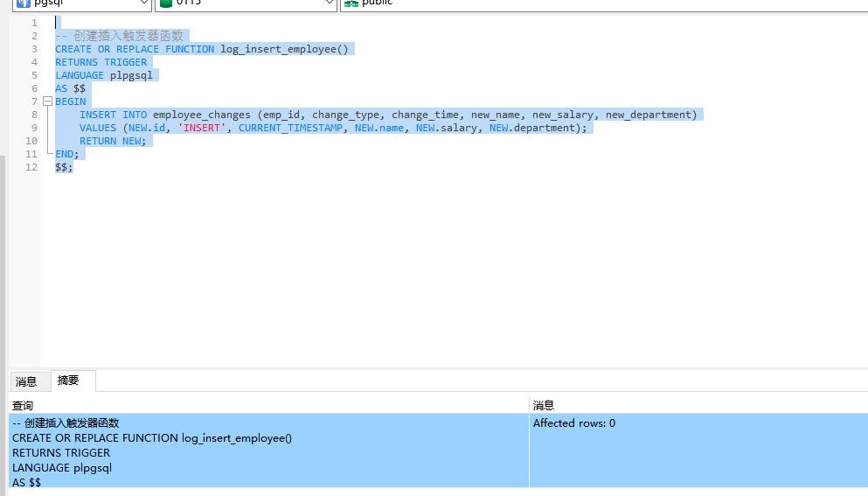Click the comment 创建插入触发器函数 in editor
Screen dimensions: 868x496
pos(128,36)
